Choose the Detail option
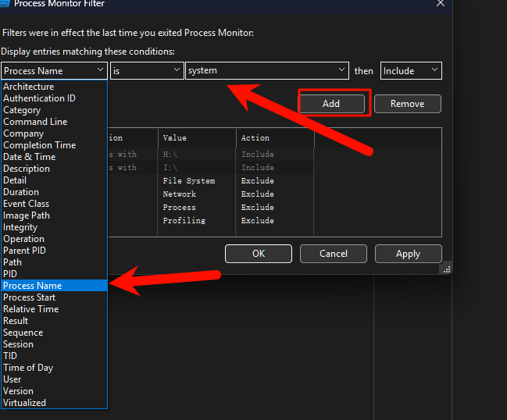 [55, 180]
